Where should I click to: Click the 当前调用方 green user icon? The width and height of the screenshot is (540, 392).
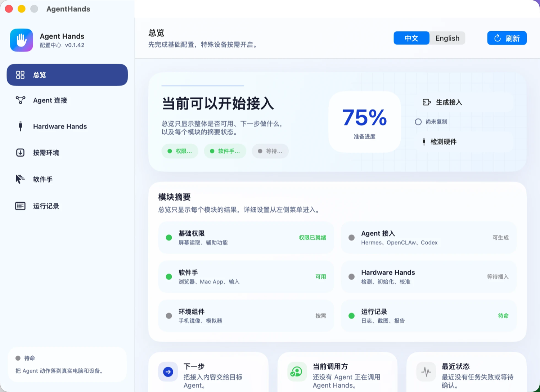click(297, 372)
